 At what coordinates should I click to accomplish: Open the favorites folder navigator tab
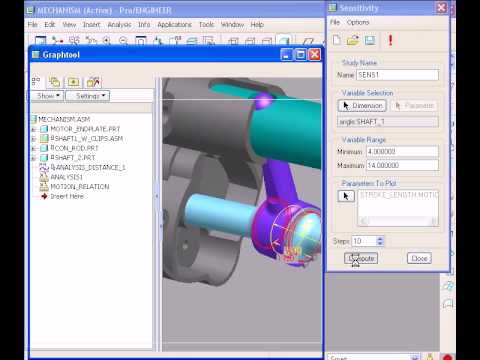93,82
